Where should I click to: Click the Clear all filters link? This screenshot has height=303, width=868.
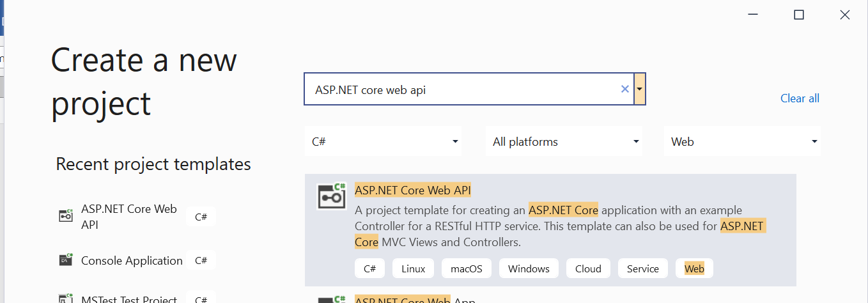click(x=800, y=98)
